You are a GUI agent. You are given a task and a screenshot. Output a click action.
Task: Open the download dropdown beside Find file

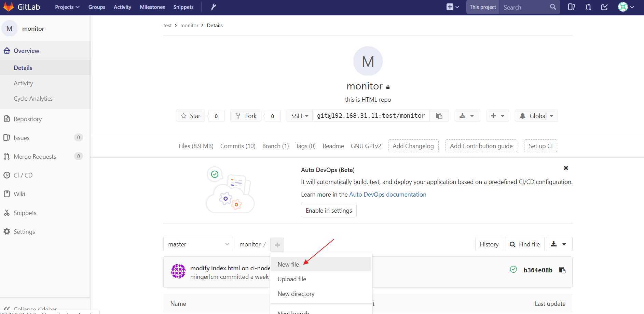point(559,244)
